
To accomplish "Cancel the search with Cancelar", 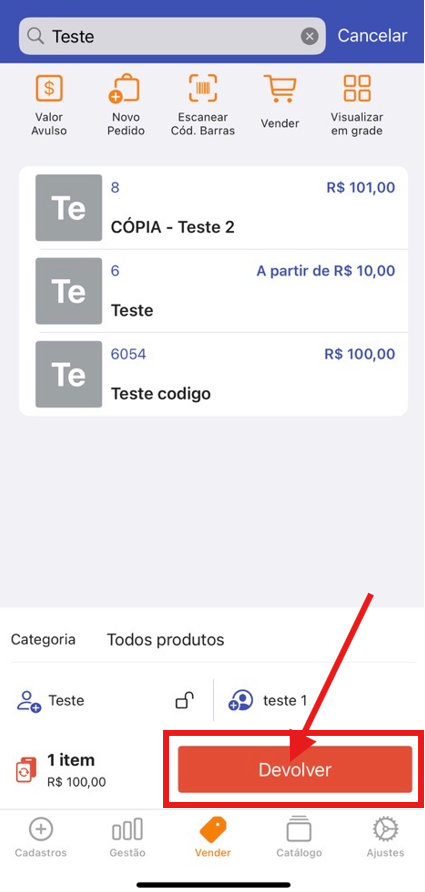I will [373, 36].
